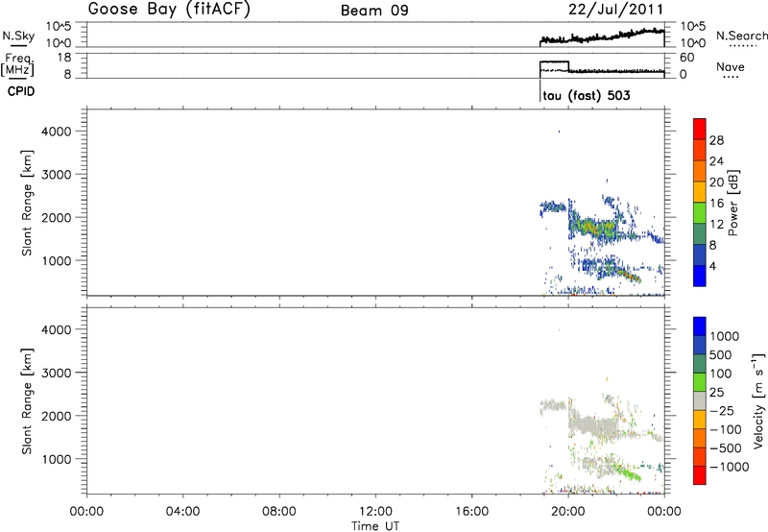
Task: Click the "Slant Range [km]" label of power panel
Action: [27, 203]
